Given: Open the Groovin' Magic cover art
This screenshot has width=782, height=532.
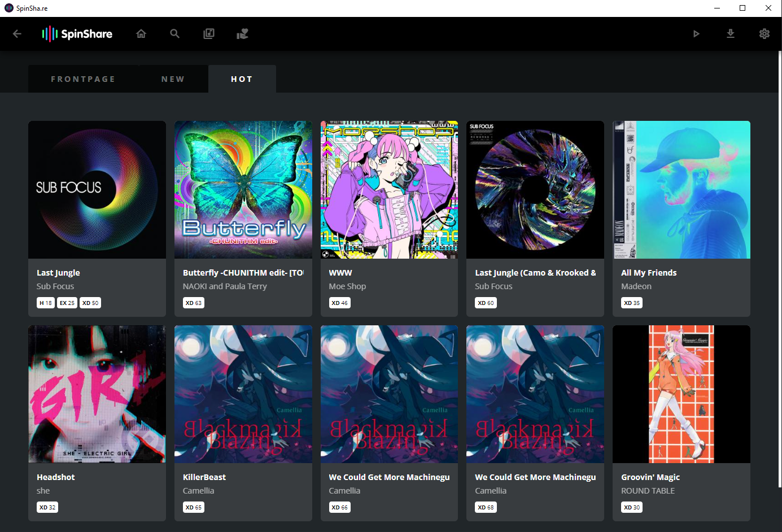Looking at the screenshot, I should pos(681,394).
